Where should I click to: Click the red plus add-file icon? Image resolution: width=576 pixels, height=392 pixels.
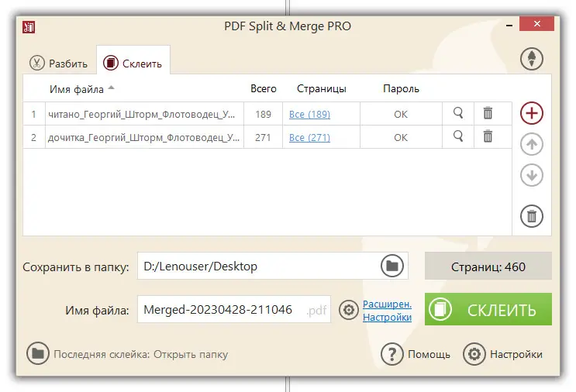point(531,113)
